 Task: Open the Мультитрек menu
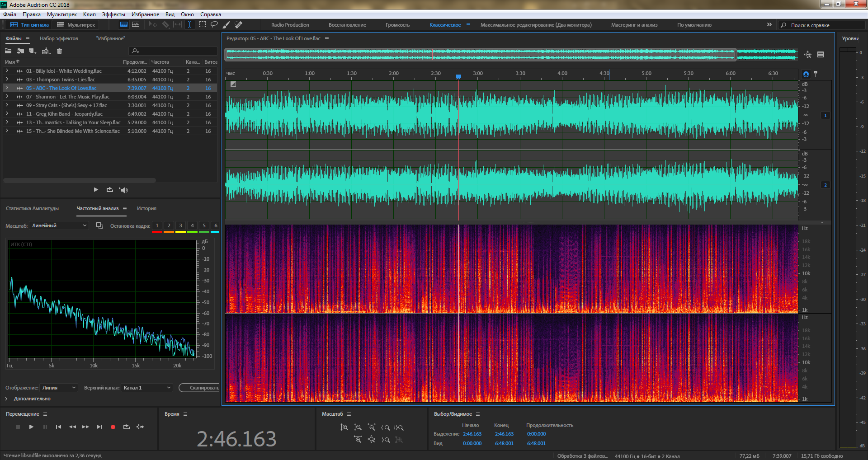coord(62,14)
